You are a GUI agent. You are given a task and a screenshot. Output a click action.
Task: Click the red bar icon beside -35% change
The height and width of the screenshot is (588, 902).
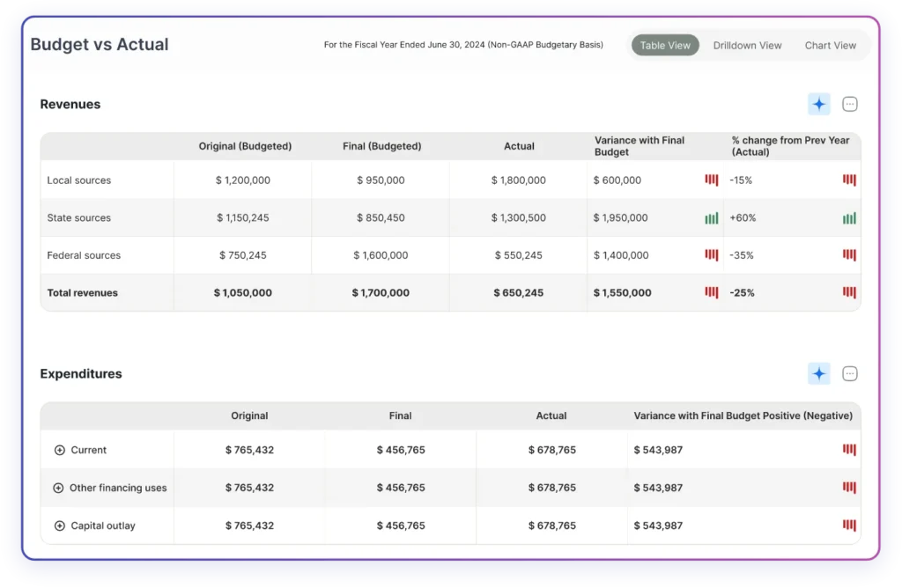(849, 255)
